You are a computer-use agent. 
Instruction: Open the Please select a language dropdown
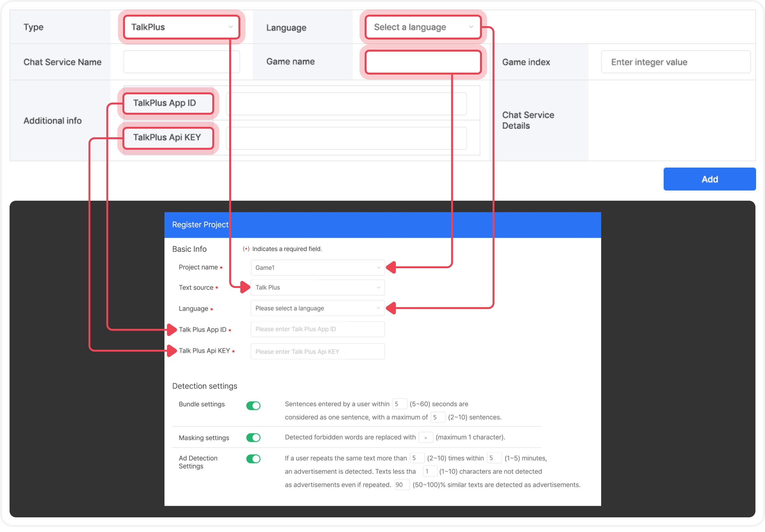point(317,308)
